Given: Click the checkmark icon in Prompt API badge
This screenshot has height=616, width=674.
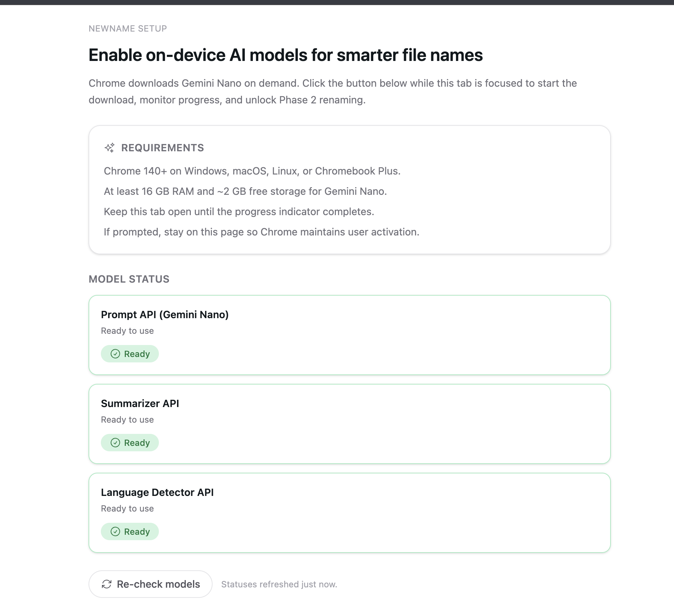Looking at the screenshot, I should [x=115, y=354].
